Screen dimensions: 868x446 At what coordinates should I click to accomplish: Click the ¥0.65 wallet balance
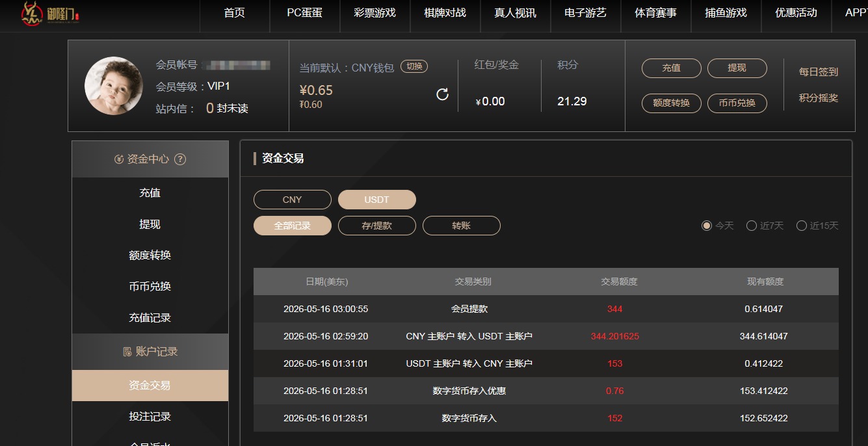click(316, 90)
